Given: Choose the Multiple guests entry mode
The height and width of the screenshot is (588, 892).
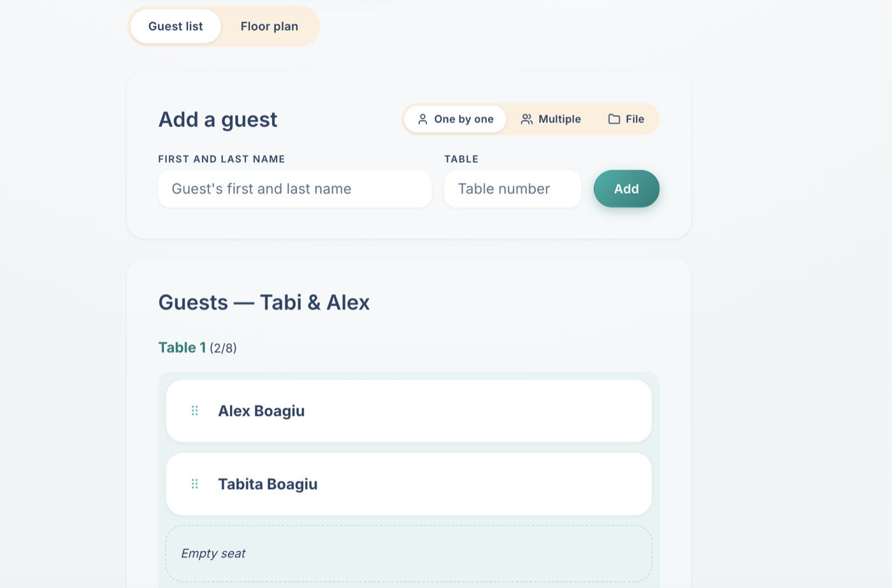Looking at the screenshot, I should coord(550,119).
